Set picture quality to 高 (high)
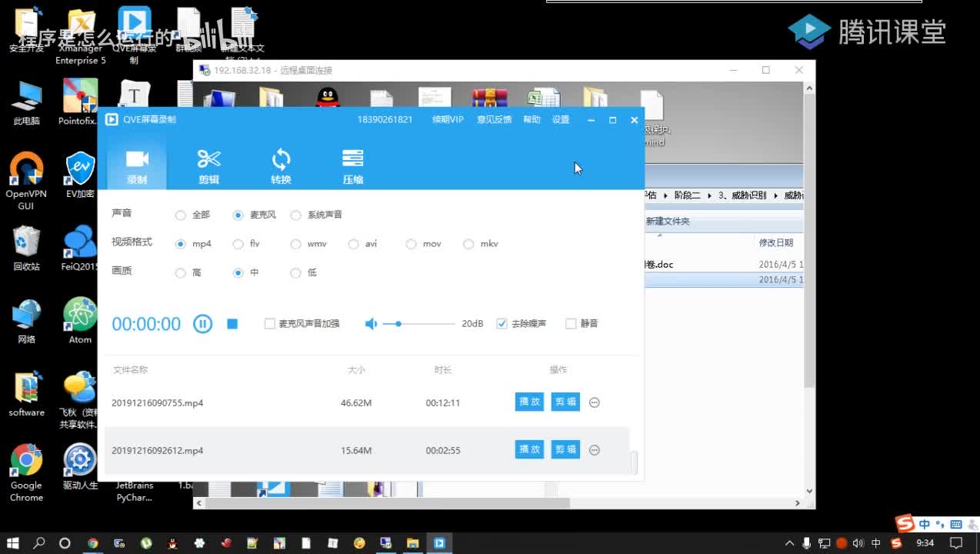This screenshot has height=554, width=980. click(181, 273)
